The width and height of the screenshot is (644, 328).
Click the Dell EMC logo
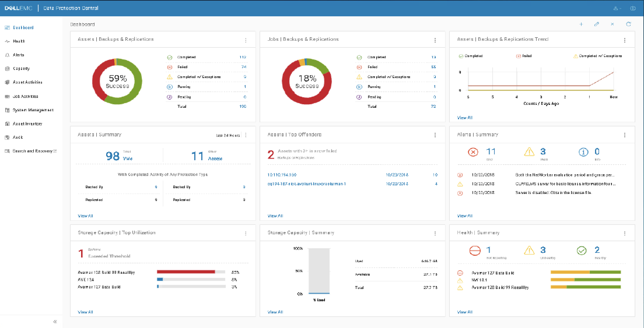click(x=19, y=8)
